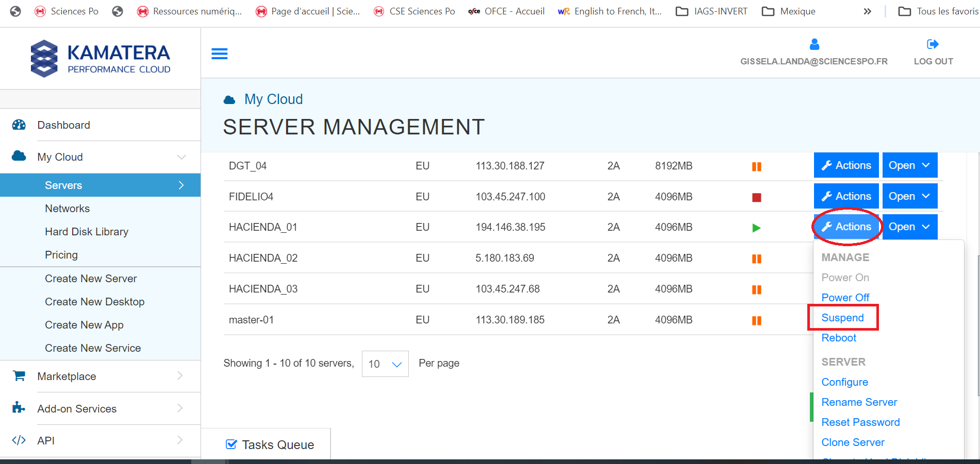Click the Actions button for DGT_04
980x464 pixels.
pyautogui.click(x=846, y=165)
